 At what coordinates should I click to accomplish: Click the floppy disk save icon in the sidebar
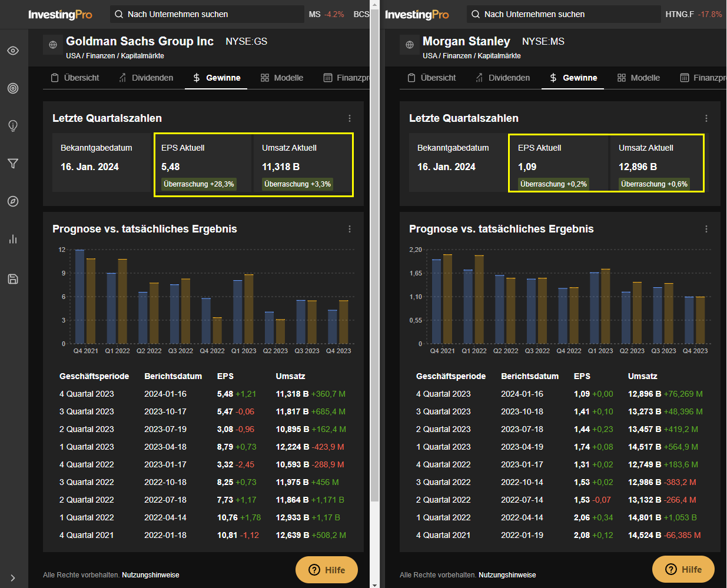[x=13, y=279]
